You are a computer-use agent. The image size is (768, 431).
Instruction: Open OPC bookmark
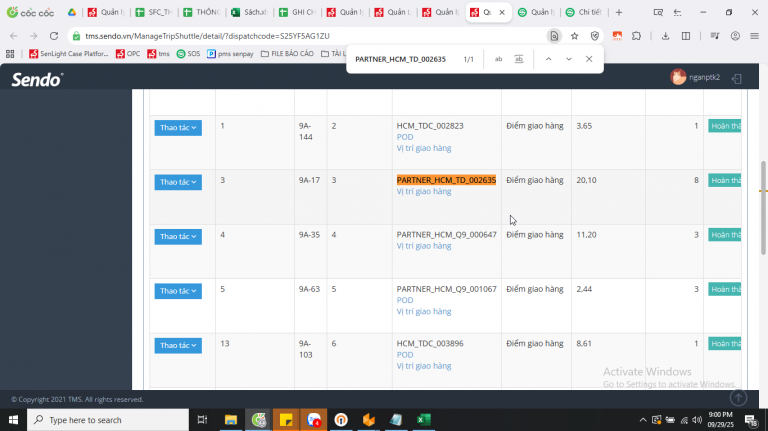click(128, 54)
